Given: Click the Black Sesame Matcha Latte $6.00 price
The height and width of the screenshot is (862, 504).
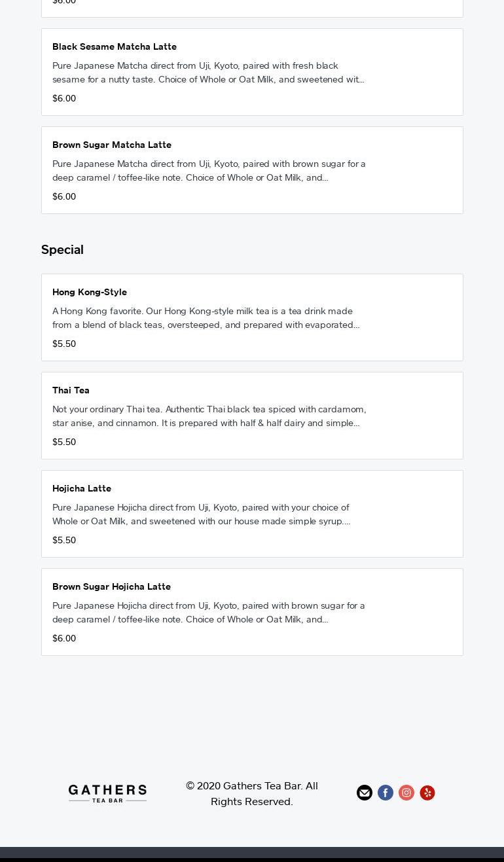Looking at the screenshot, I should coord(64,98).
